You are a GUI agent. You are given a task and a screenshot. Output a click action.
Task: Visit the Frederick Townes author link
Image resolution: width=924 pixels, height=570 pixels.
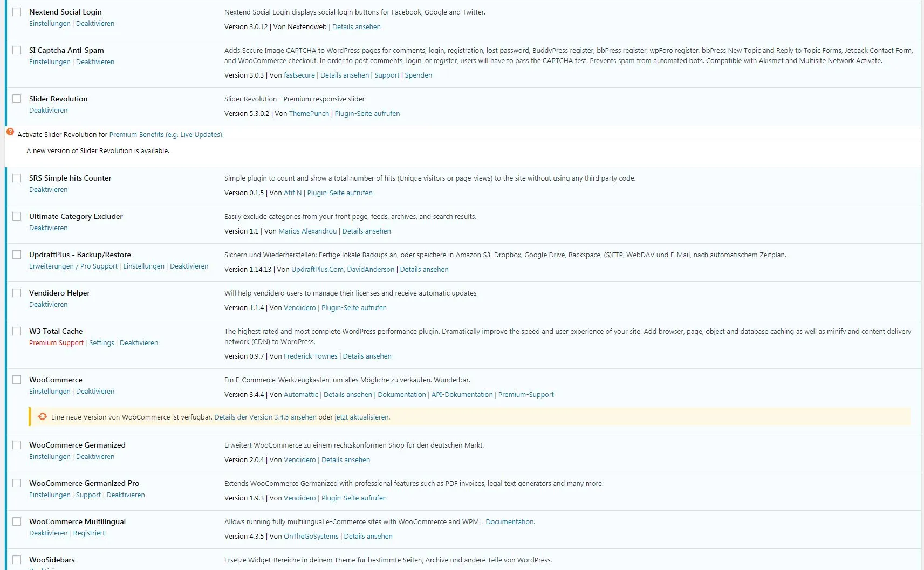[311, 356]
